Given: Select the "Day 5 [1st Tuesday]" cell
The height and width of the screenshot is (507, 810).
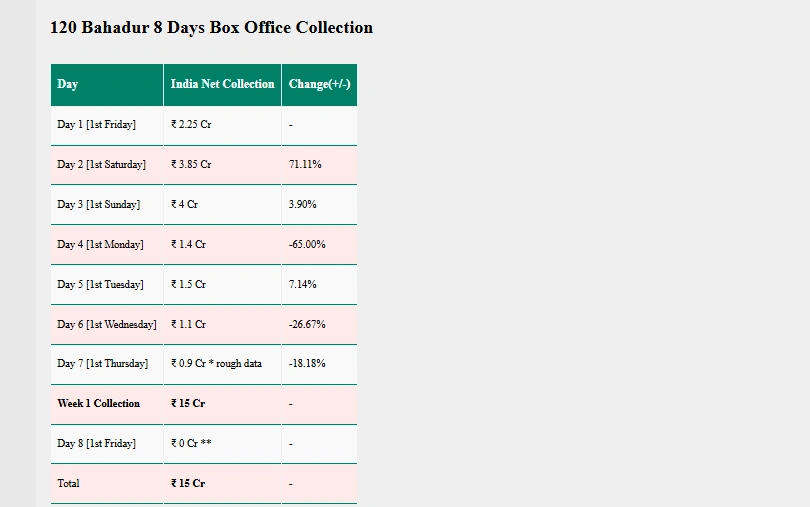Looking at the screenshot, I should 100,284.
